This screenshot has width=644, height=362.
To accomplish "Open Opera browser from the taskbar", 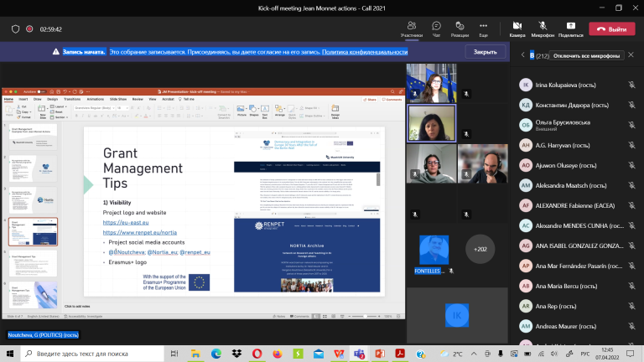I will (x=257, y=354).
